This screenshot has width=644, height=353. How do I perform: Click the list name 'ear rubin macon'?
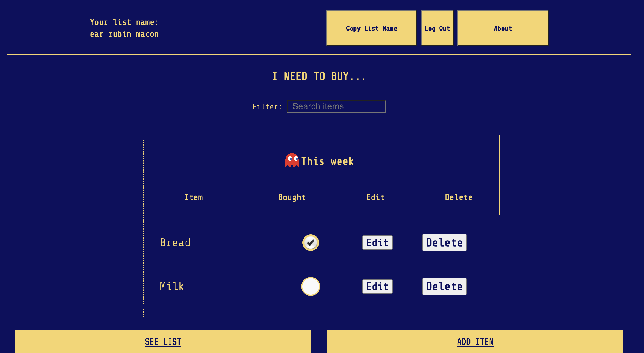pos(123,34)
